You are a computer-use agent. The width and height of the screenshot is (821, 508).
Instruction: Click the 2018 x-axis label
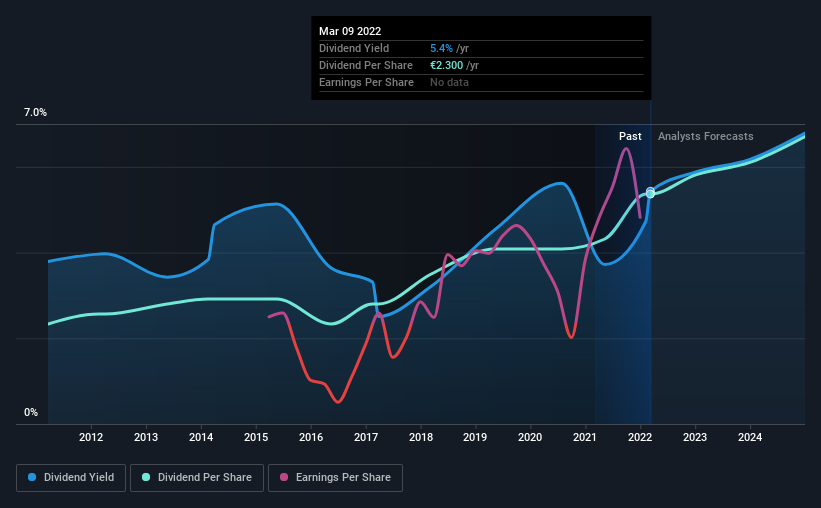point(421,437)
